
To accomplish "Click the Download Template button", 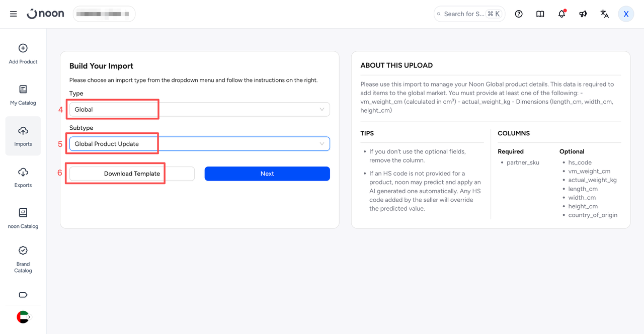I will tap(132, 174).
